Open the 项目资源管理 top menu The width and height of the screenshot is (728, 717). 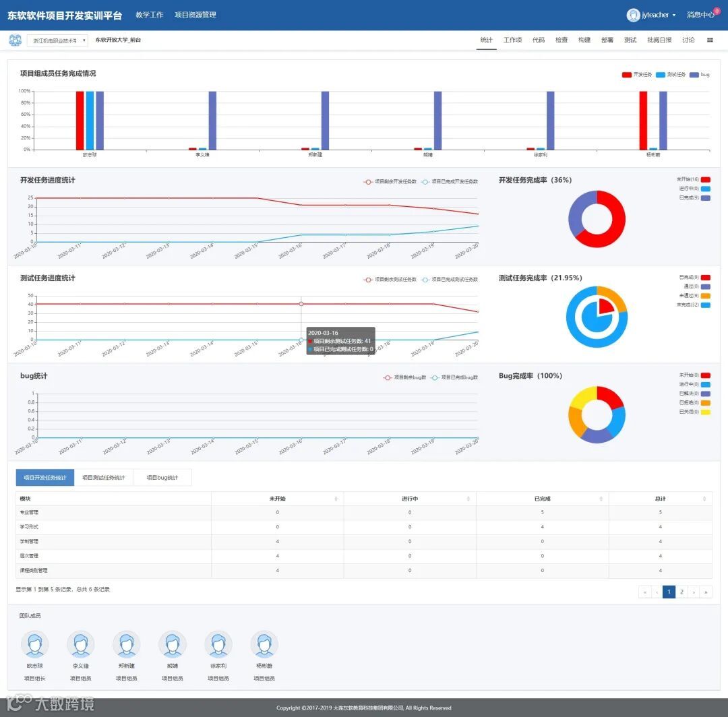click(x=195, y=15)
